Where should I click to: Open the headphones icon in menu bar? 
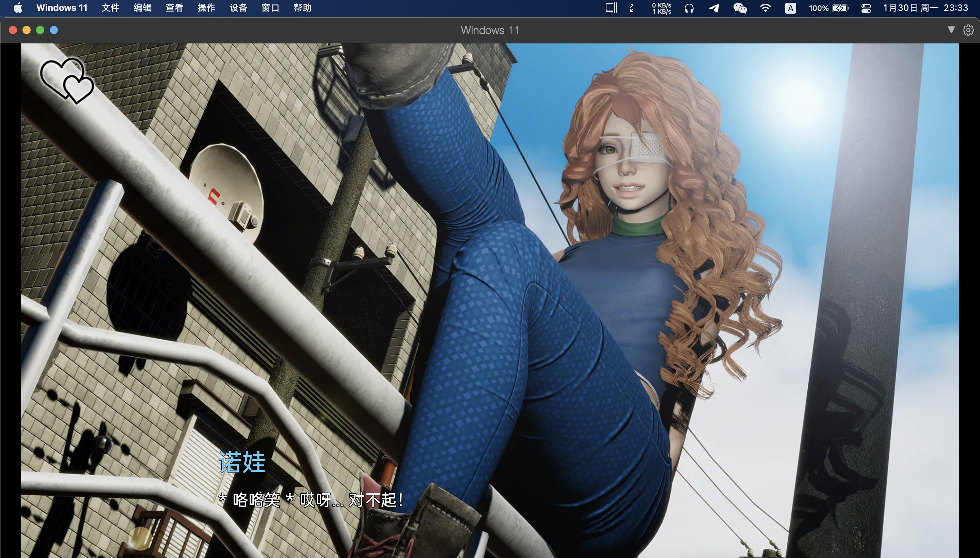pyautogui.click(x=689, y=8)
